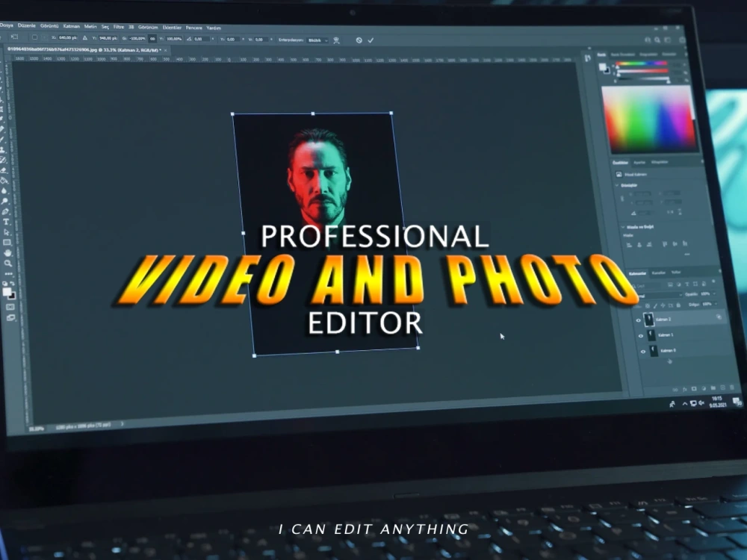747x560 pixels.
Task: Click the more options dots under align buttons
Action: [687, 255]
